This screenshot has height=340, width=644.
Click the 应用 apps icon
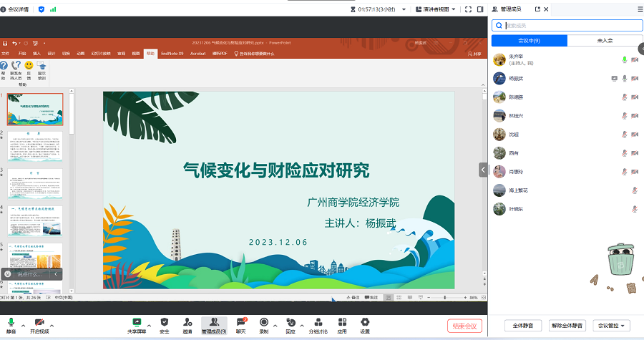tap(342, 323)
